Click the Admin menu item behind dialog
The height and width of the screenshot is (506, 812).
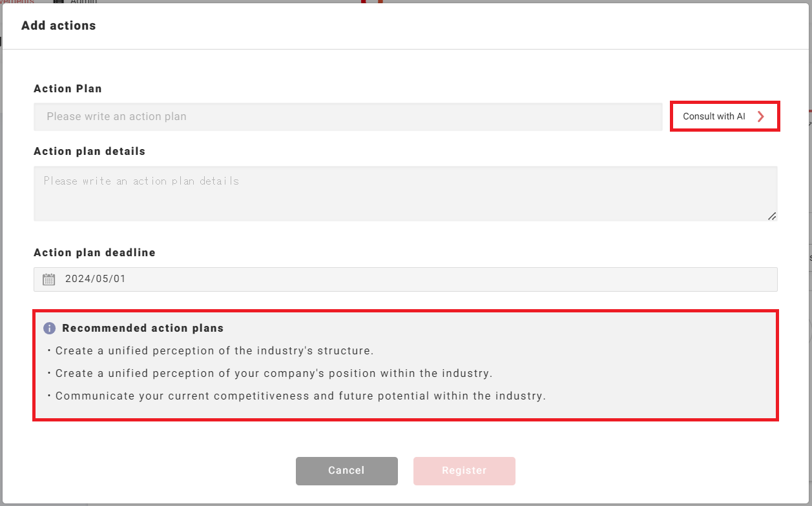click(83, 1)
